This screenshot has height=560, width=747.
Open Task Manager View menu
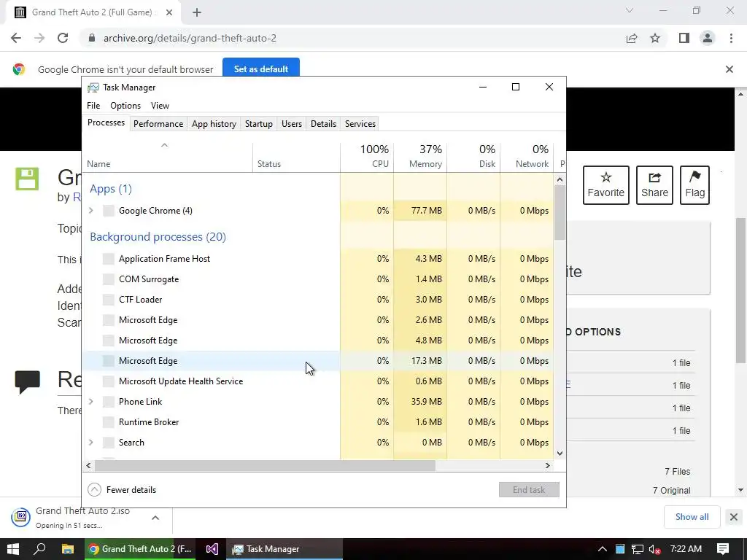click(x=160, y=106)
